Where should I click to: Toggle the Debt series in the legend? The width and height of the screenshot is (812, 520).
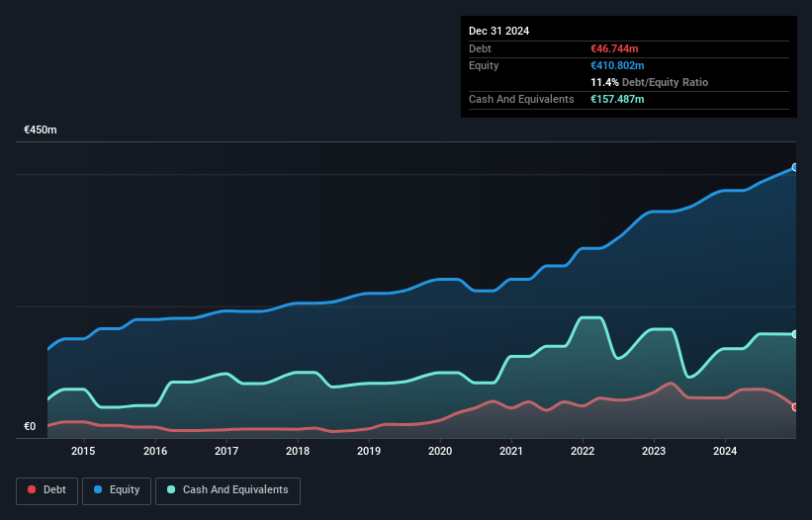pos(46,490)
